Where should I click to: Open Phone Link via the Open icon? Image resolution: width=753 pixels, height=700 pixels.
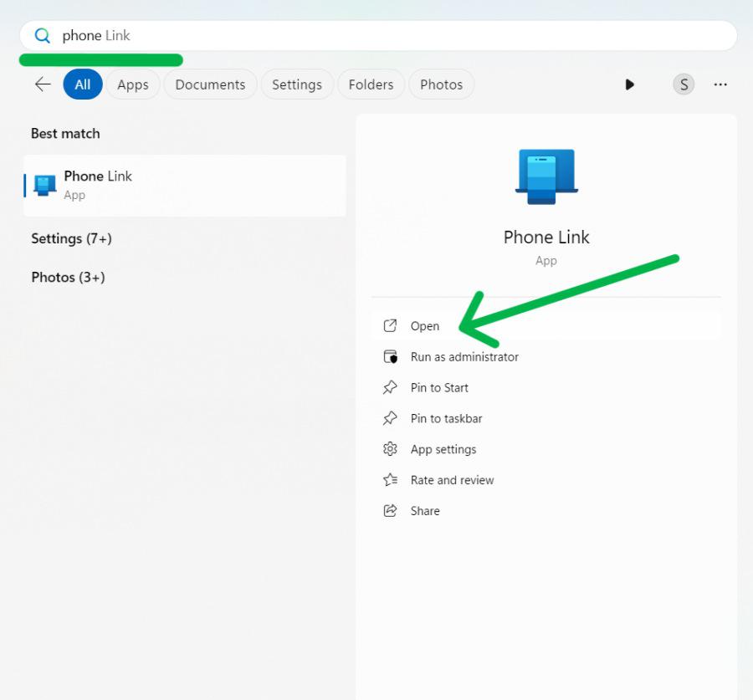[x=390, y=325]
